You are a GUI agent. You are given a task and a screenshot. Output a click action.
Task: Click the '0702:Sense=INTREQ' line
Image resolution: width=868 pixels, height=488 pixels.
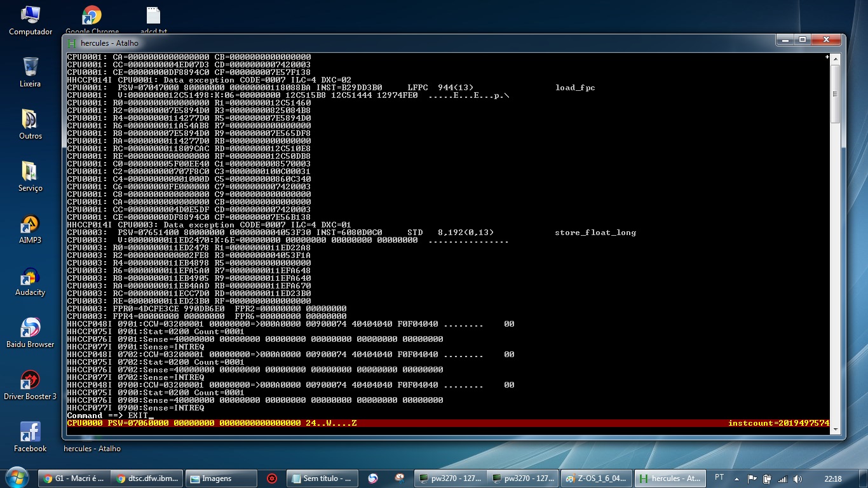click(135, 377)
